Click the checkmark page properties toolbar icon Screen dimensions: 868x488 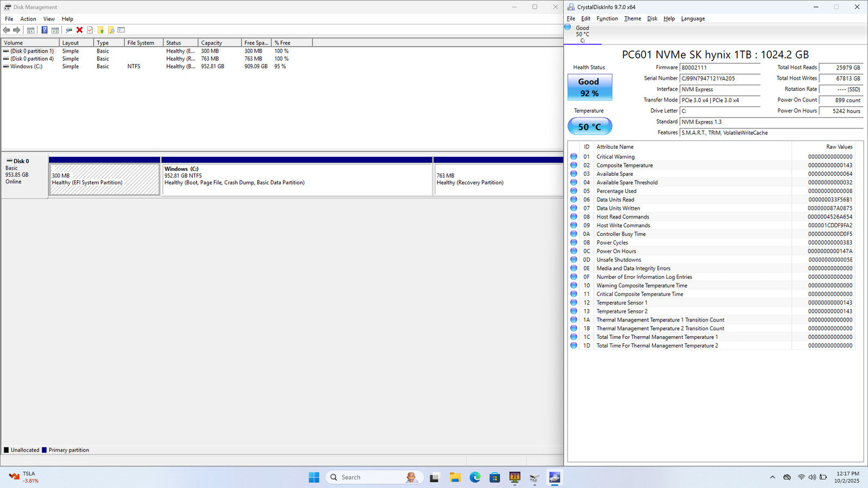click(x=90, y=30)
